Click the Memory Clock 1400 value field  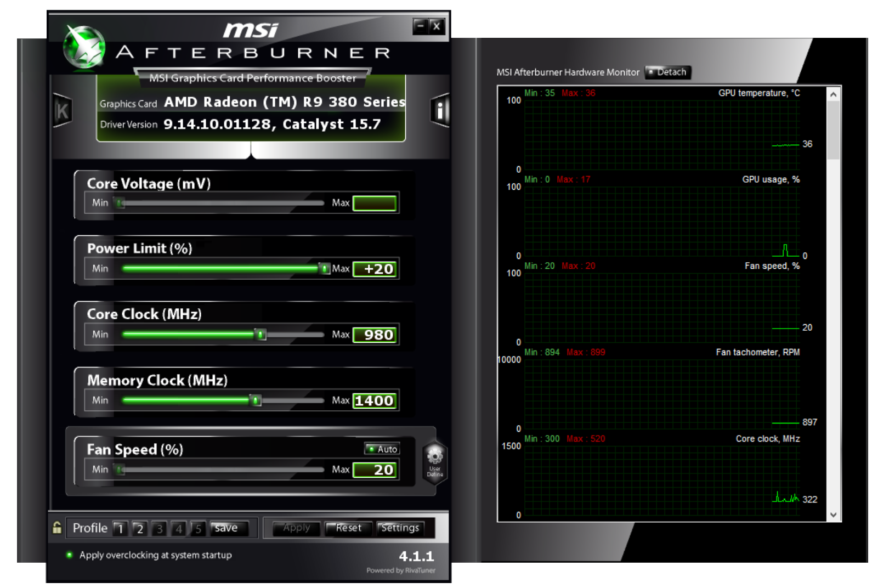coord(375,400)
